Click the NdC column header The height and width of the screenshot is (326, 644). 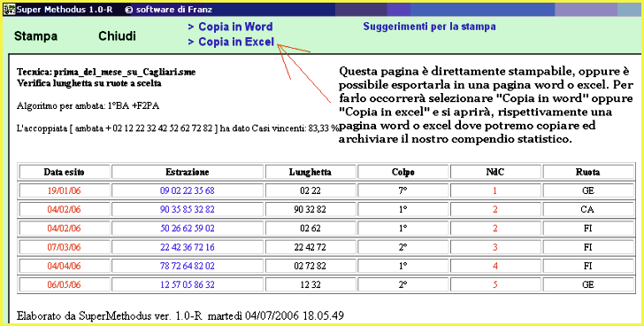495,172
